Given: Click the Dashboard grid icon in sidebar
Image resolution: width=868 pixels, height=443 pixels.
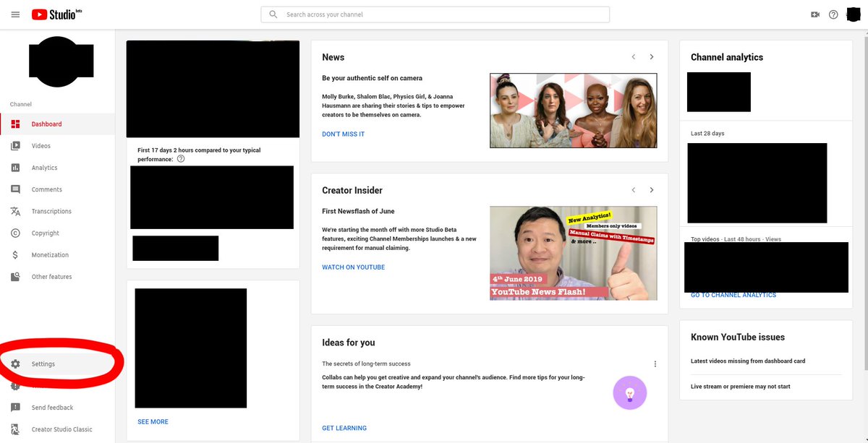Looking at the screenshot, I should pyautogui.click(x=15, y=124).
